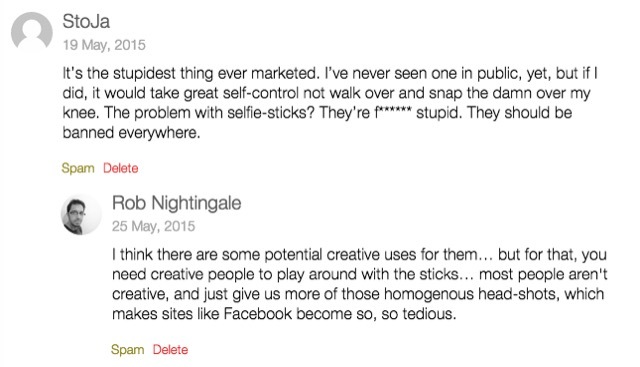Screen dimensions: 640x367
Task: Open Rob Nightingale's profile photo
Action: (81, 214)
